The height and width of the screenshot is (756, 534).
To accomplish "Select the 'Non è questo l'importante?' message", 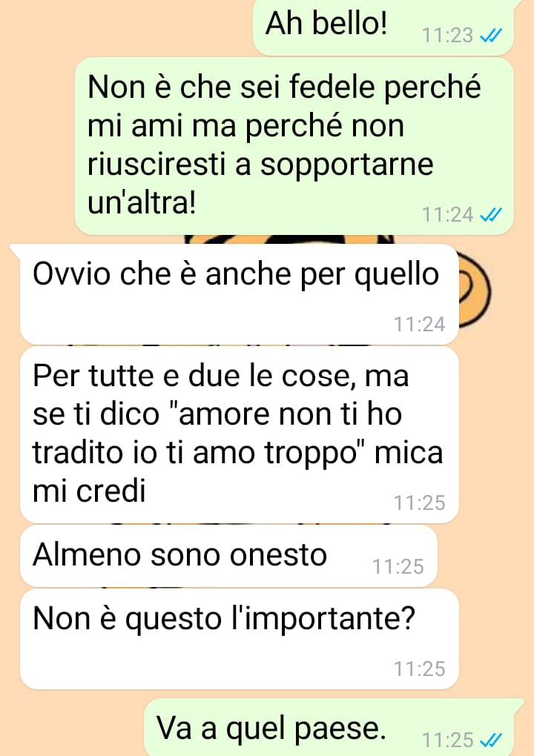I will [x=239, y=639].
